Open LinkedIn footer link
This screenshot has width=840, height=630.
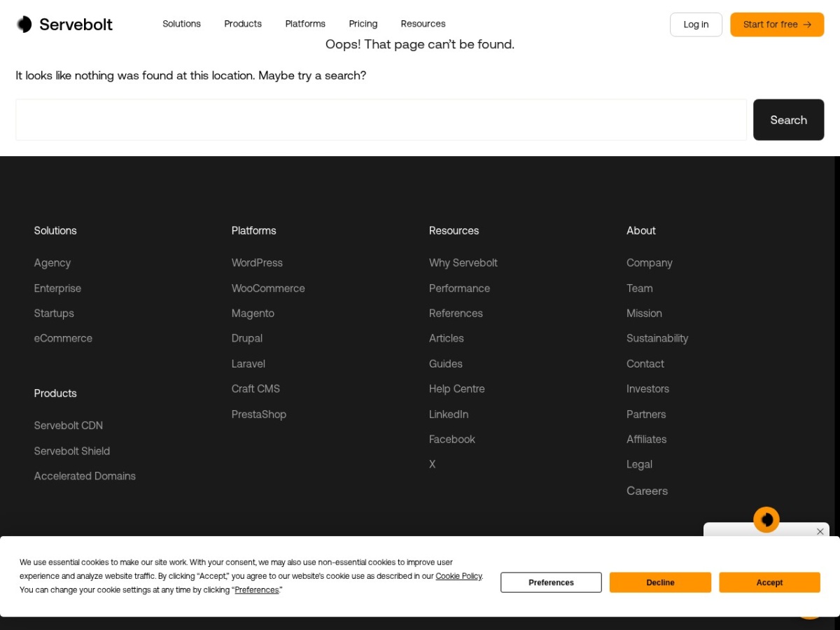click(449, 414)
